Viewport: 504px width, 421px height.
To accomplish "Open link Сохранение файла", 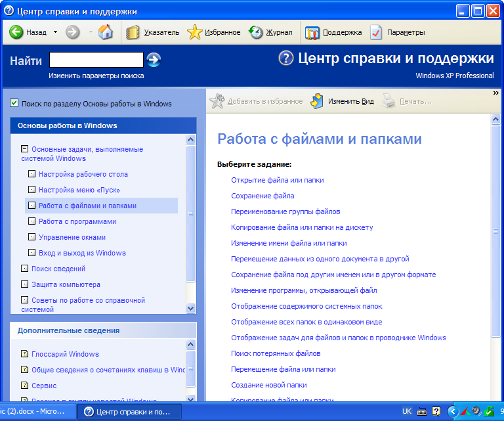I will coord(262,196).
